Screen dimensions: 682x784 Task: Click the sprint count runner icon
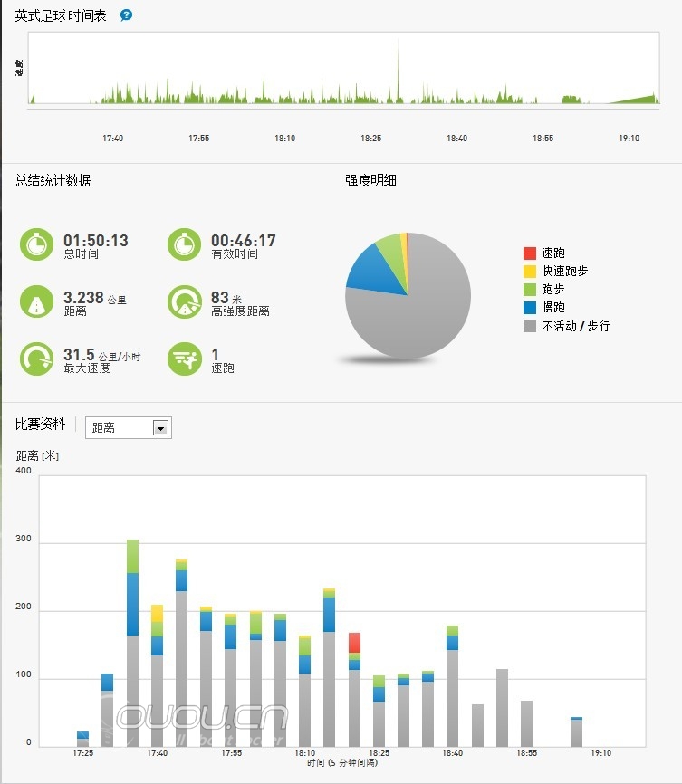(184, 359)
